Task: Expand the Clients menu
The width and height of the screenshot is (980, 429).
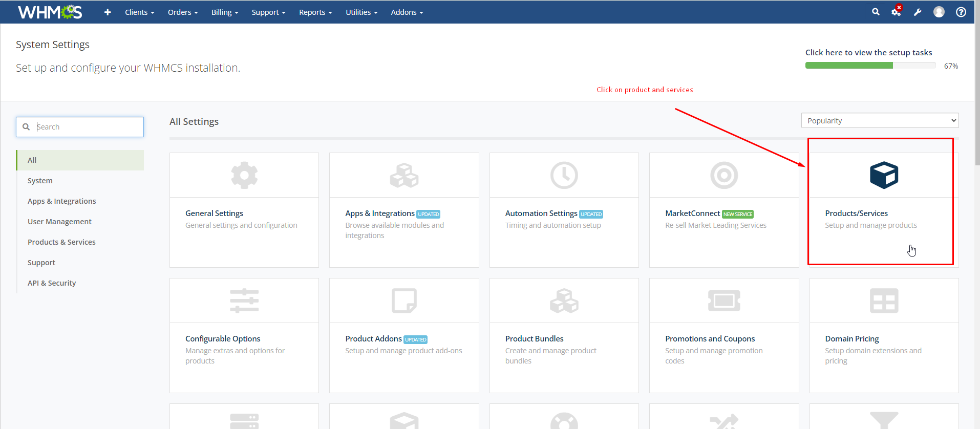Action: pyautogui.click(x=139, y=12)
